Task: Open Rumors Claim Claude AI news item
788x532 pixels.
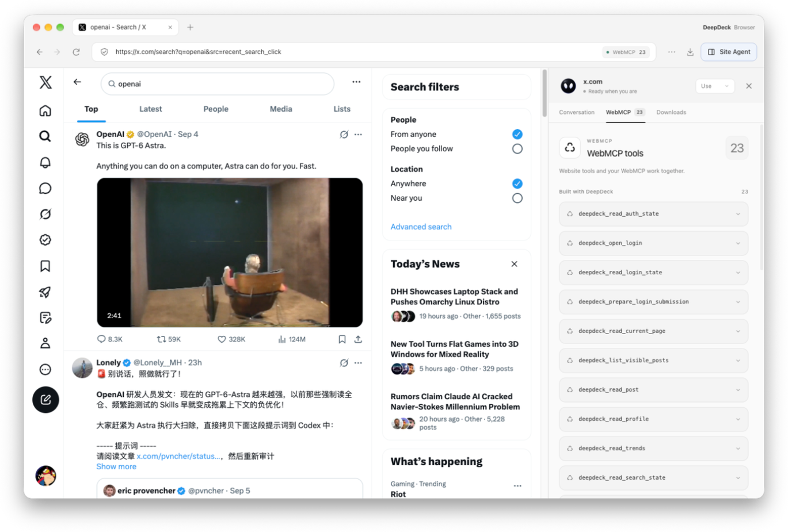Action: pos(455,401)
